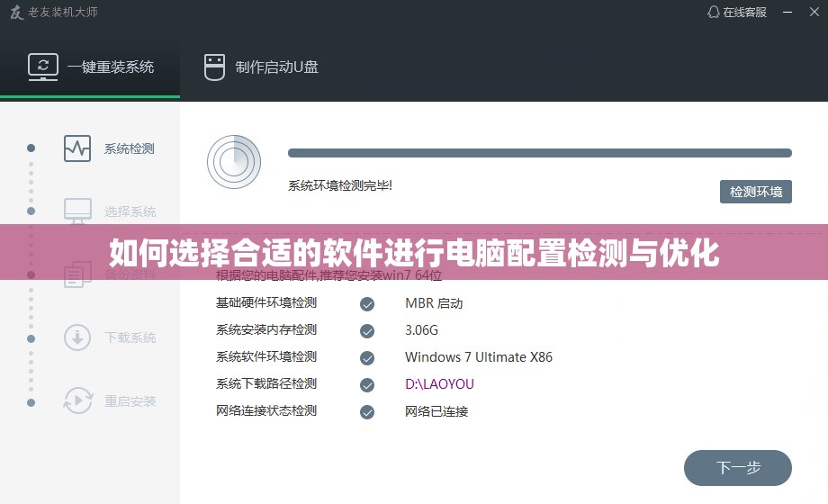This screenshot has width=828, height=504.
Task: Select the 系统检测 step label
Action: pos(129,149)
